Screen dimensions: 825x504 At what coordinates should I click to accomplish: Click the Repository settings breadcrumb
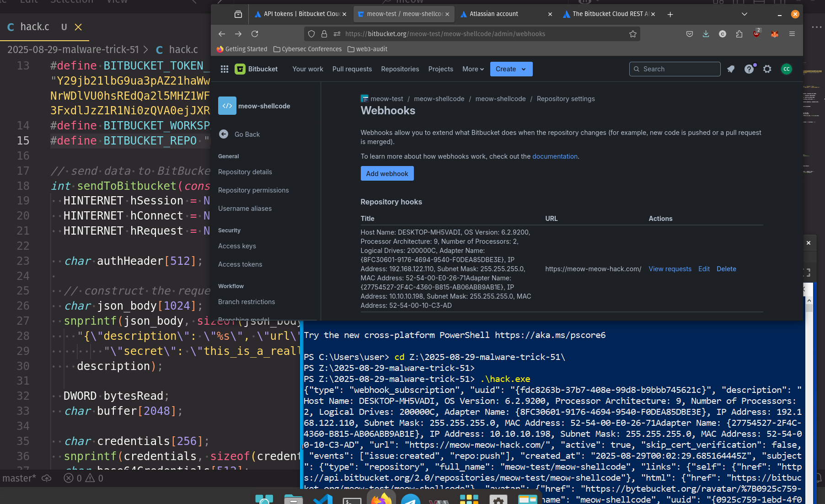click(x=566, y=99)
